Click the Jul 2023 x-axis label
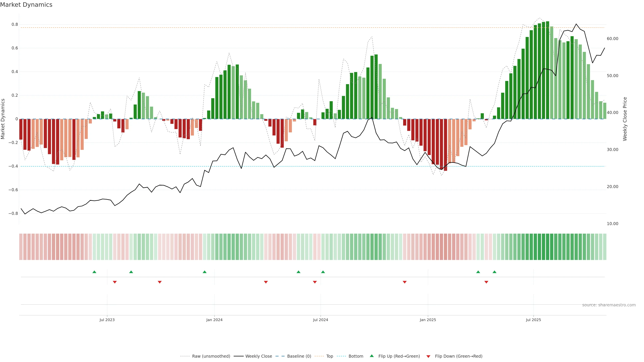644x362 pixels. click(x=107, y=320)
